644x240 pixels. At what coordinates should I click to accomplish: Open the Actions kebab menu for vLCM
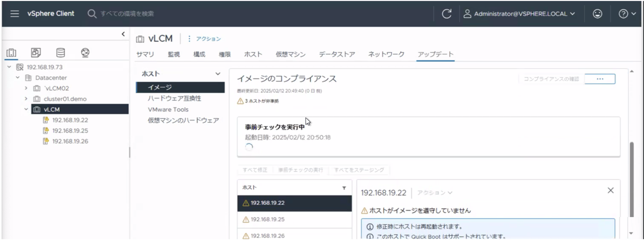(189, 39)
